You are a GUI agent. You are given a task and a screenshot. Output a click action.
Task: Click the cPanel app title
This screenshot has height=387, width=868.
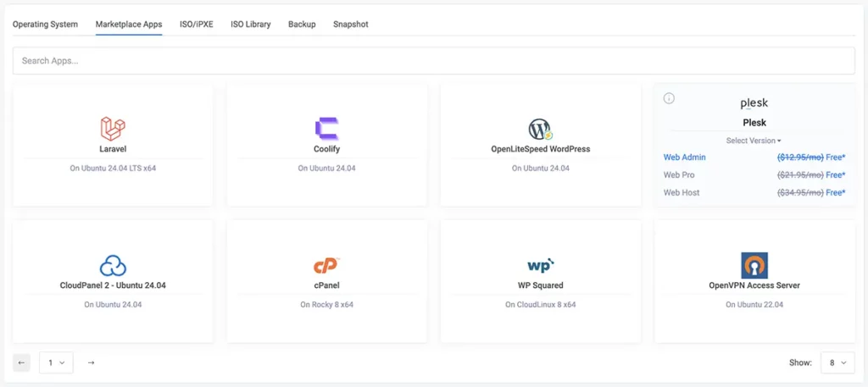[x=326, y=285]
